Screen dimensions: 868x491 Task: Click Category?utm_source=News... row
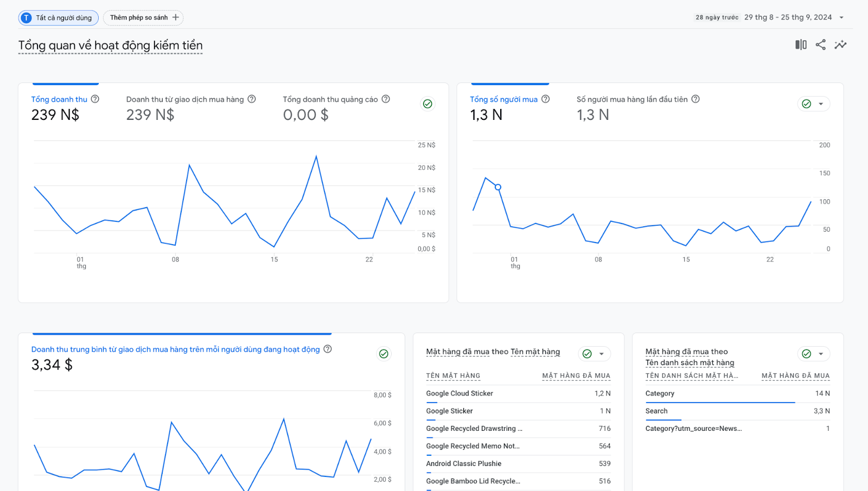point(737,429)
